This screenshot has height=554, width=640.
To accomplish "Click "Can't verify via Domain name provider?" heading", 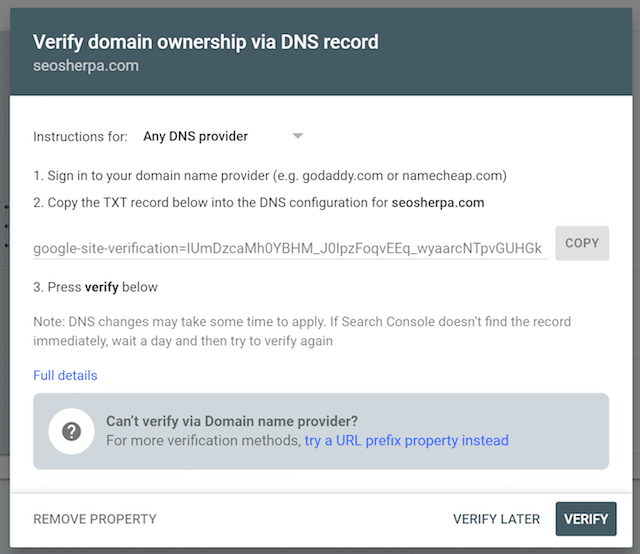I will tap(232, 421).
